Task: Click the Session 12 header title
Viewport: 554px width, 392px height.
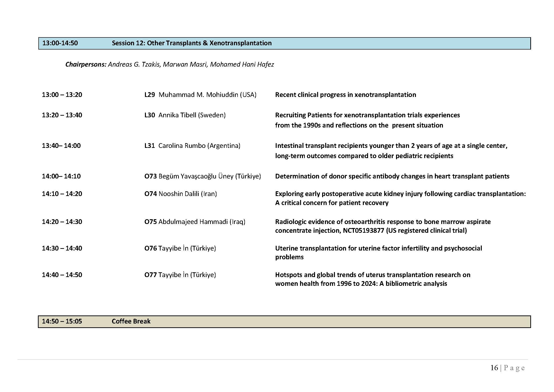Action: tap(192, 43)
